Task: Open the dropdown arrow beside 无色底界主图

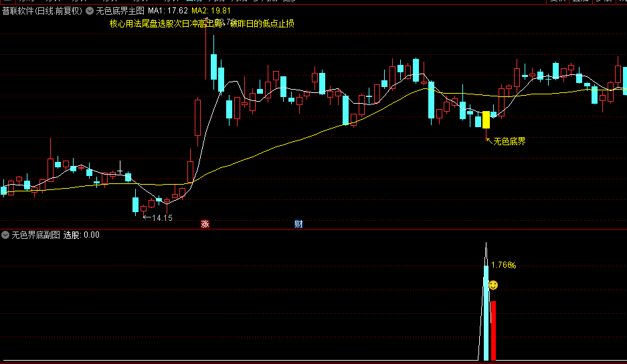Action: 90,11
